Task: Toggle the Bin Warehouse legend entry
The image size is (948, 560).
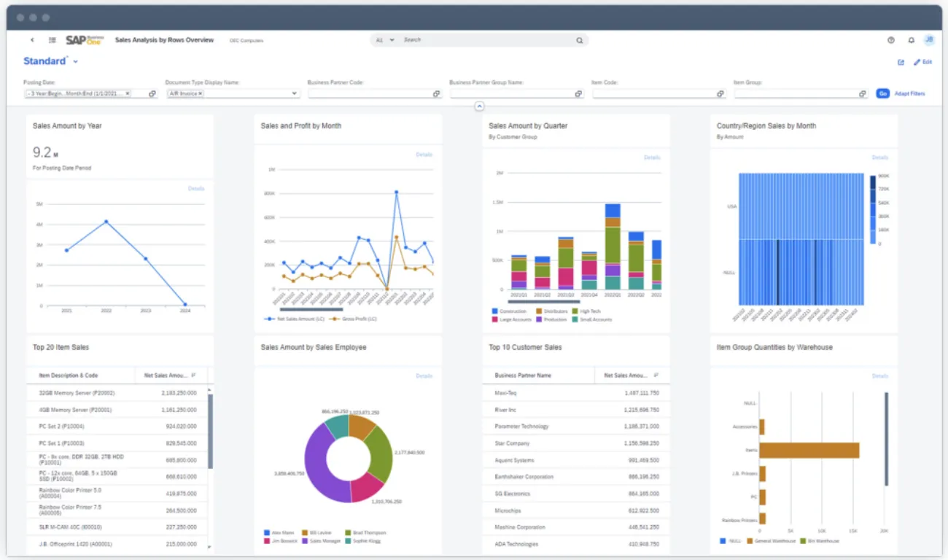Action: [821, 542]
